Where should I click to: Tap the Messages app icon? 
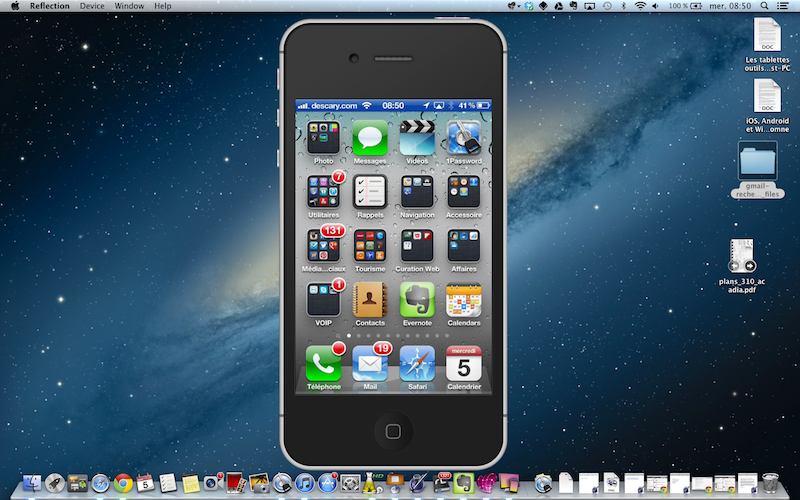[x=370, y=138]
